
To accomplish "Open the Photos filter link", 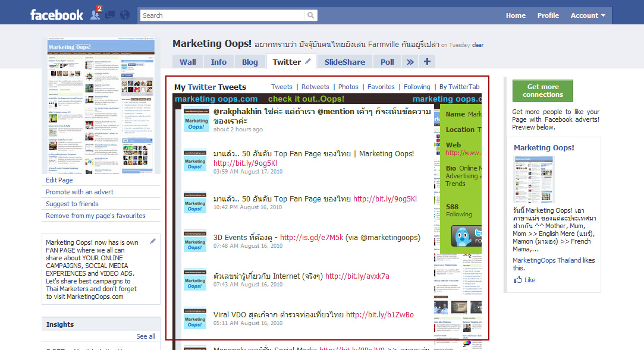I will coord(348,87).
